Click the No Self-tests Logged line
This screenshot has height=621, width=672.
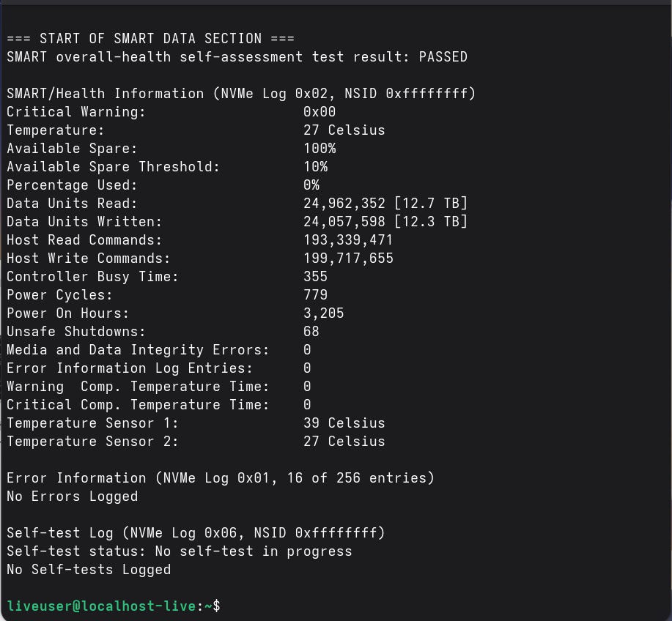tap(89, 570)
